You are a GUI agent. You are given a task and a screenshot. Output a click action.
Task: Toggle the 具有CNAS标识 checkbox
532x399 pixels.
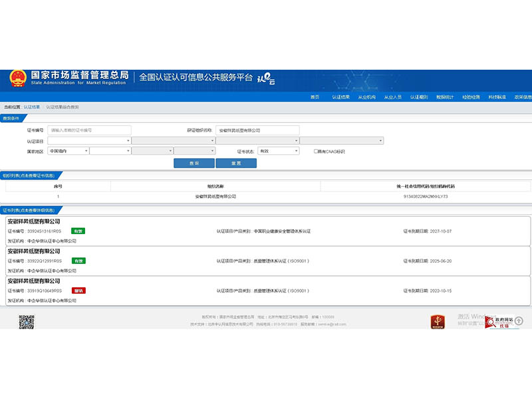315,152
